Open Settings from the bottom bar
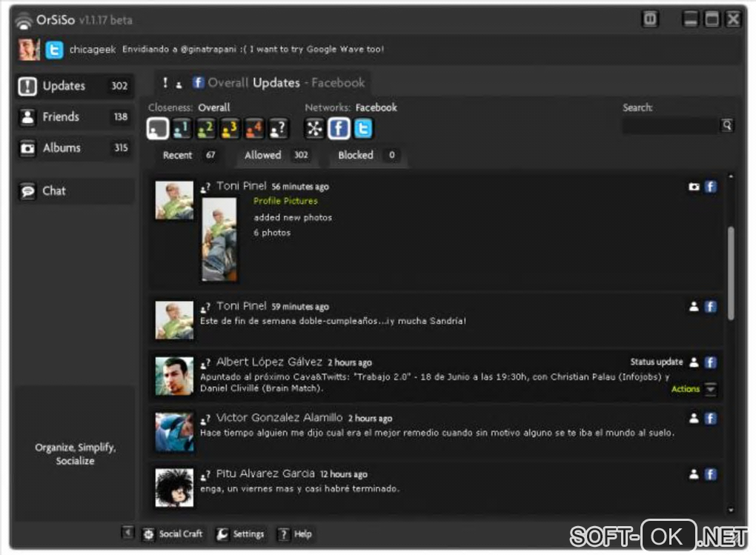The width and height of the screenshot is (756, 555). (241, 534)
